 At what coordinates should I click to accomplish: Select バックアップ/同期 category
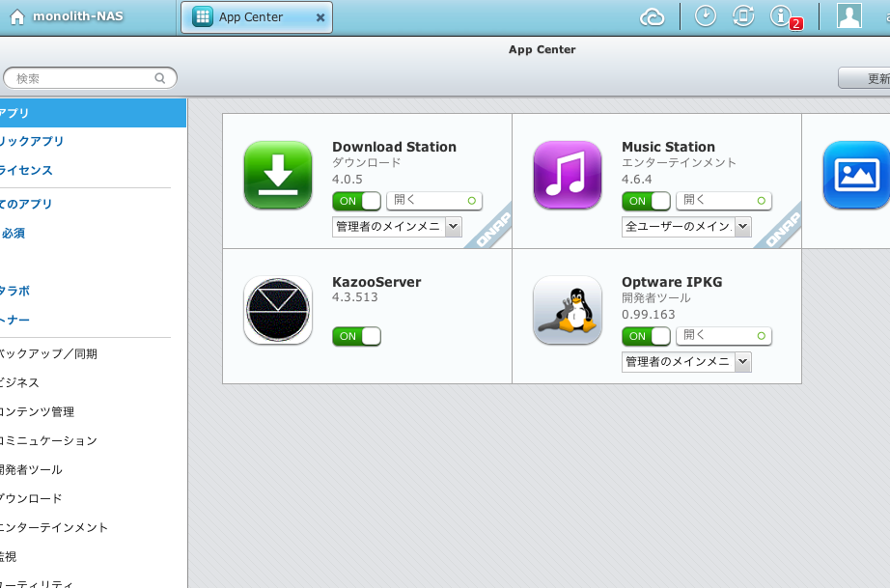point(48,354)
